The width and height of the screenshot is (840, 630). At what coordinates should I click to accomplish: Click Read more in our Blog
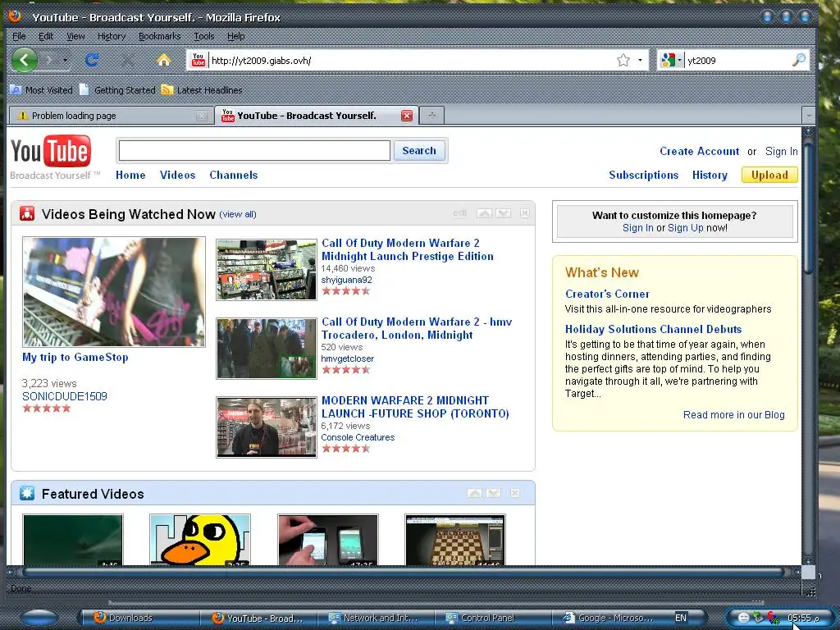pyautogui.click(x=733, y=414)
